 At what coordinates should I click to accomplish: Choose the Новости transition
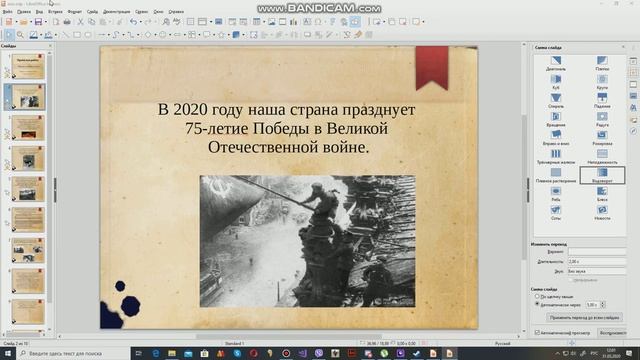tap(602, 213)
